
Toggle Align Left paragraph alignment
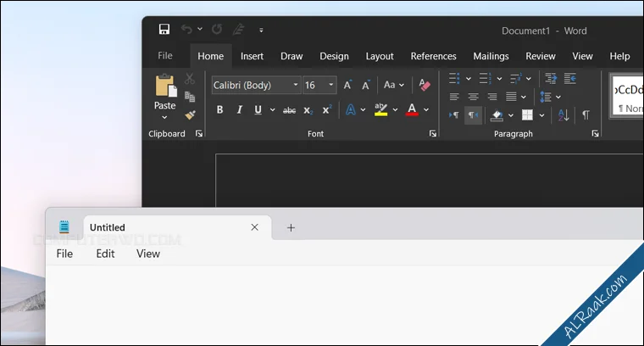click(x=454, y=97)
